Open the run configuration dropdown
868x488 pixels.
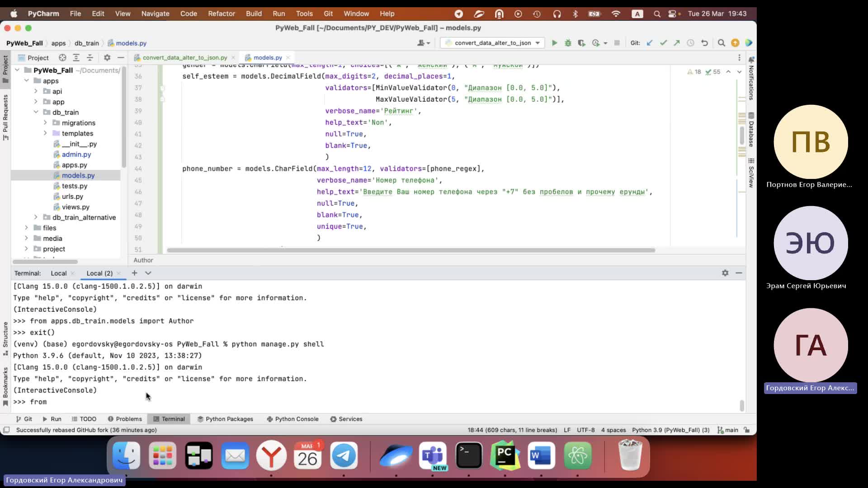point(492,43)
